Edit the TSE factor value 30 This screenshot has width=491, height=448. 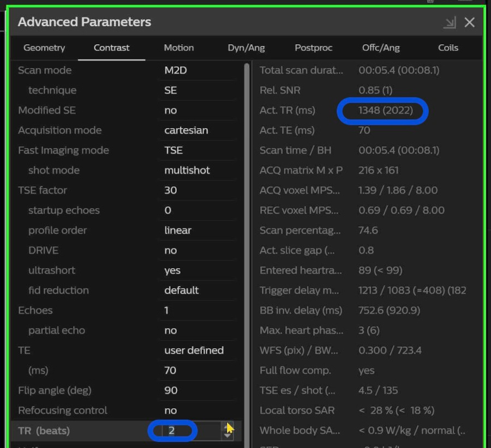click(x=196, y=191)
